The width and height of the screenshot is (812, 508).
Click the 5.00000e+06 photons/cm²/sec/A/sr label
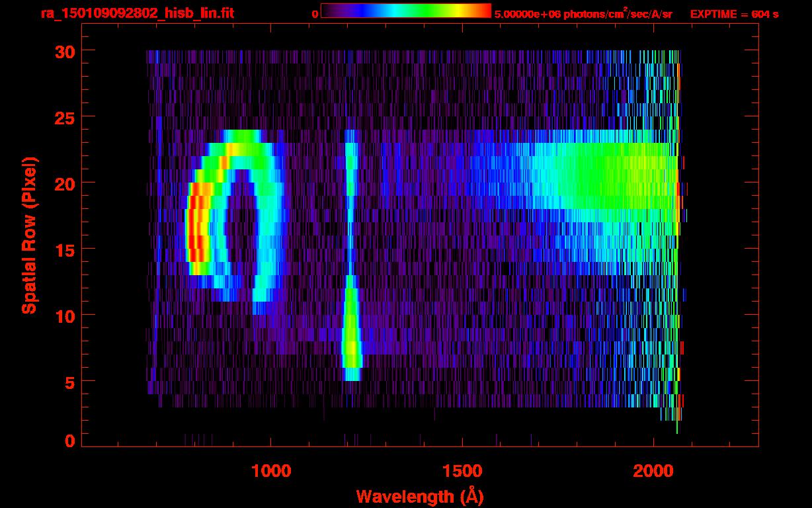click(583, 13)
